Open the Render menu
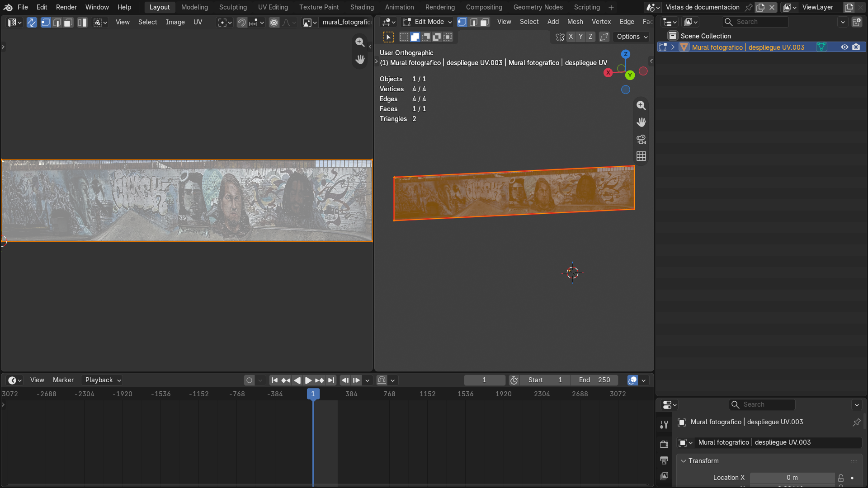 coord(66,7)
